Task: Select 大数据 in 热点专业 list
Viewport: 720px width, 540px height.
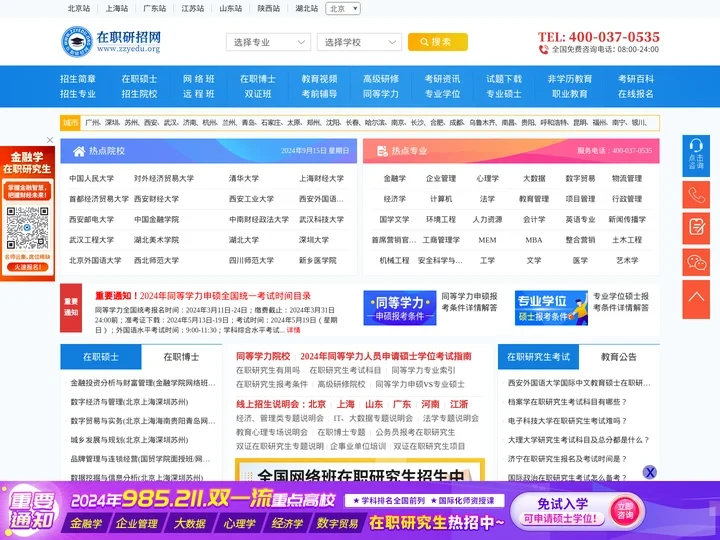Action: coord(534,179)
